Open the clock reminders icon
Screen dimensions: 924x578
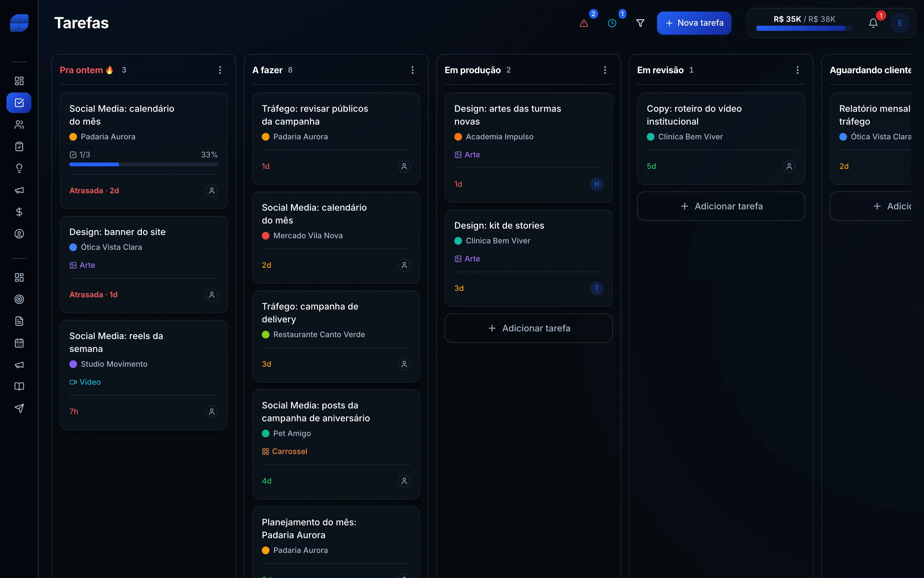click(x=612, y=23)
